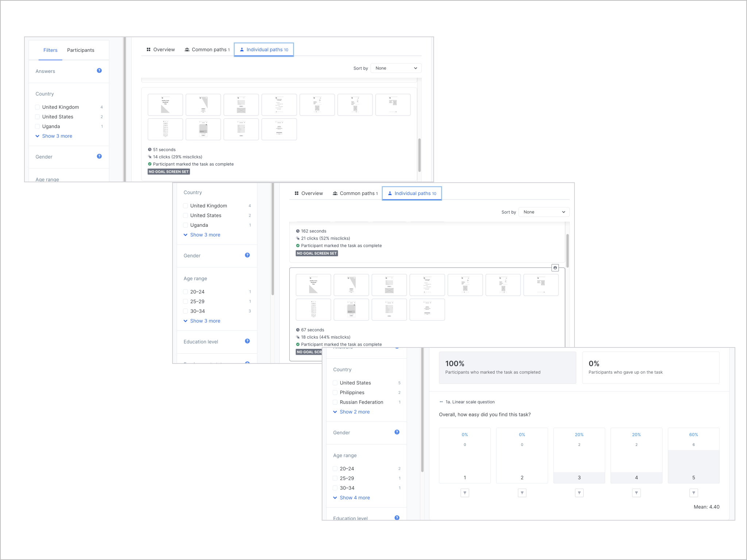Click the filter icon under scale value 3
Viewport: 747px width, 560px height.
(x=579, y=493)
